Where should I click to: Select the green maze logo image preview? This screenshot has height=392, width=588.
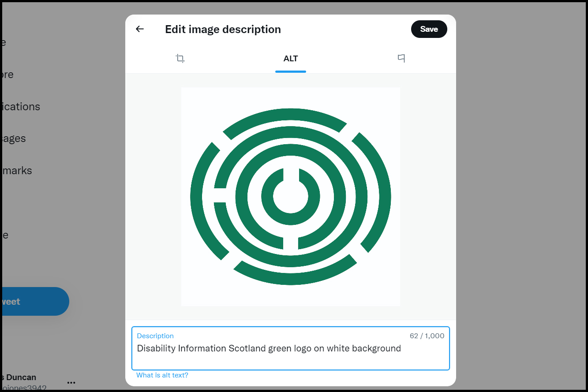[x=291, y=197]
